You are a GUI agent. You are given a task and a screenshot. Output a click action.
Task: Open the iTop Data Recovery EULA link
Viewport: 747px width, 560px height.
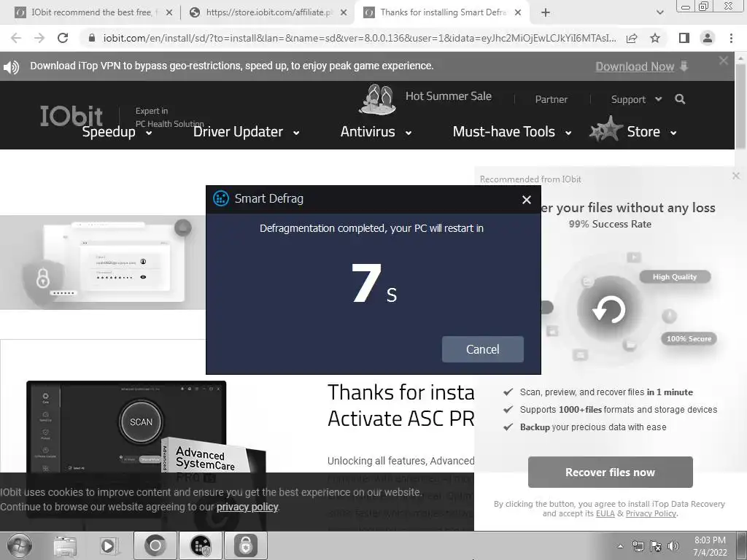(605, 513)
